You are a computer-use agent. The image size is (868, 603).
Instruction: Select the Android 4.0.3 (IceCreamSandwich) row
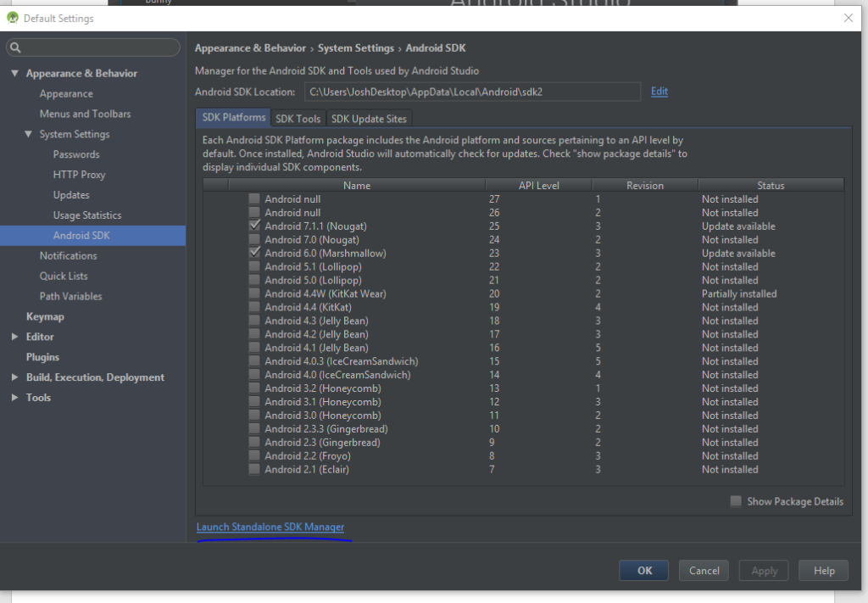click(523, 361)
